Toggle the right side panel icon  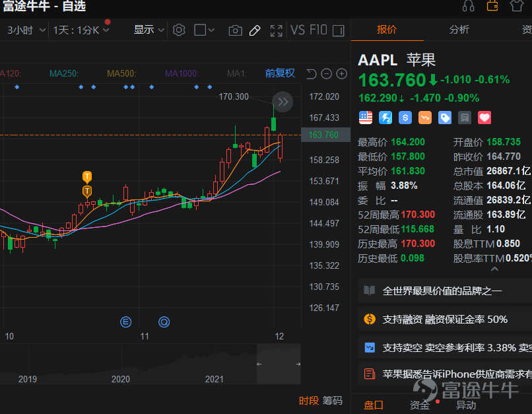[338, 30]
